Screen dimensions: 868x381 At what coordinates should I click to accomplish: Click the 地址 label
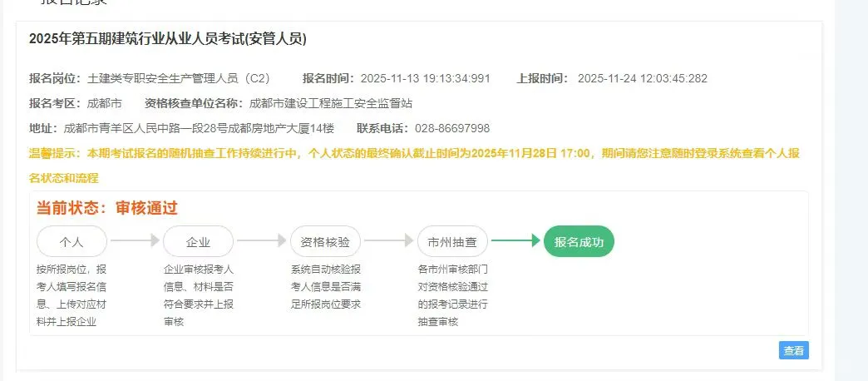click(44, 128)
